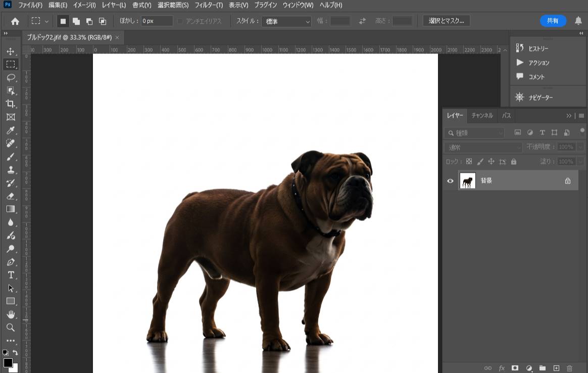The image size is (588, 373).
Task: Toggle lock transparent pixels
Action: pos(469,162)
